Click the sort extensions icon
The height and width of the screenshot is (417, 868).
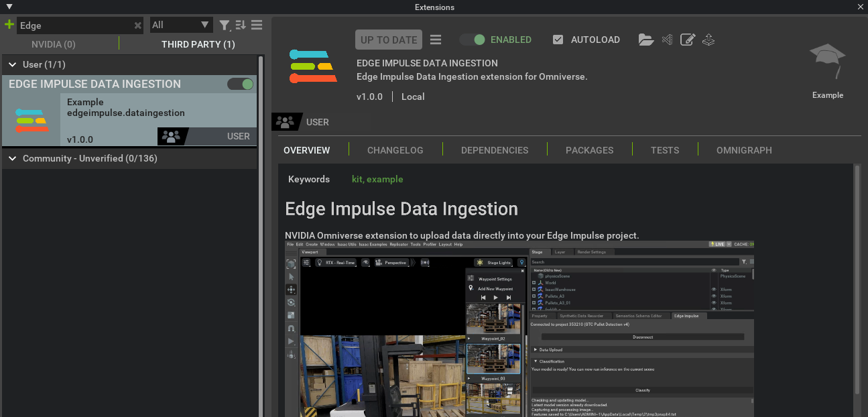pyautogui.click(x=241, y=25)
